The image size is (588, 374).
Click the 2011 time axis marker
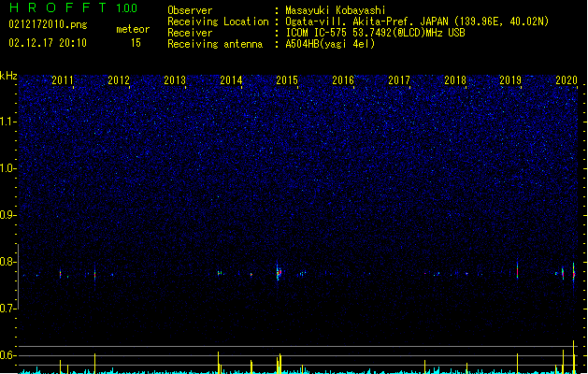coord(63,80)
